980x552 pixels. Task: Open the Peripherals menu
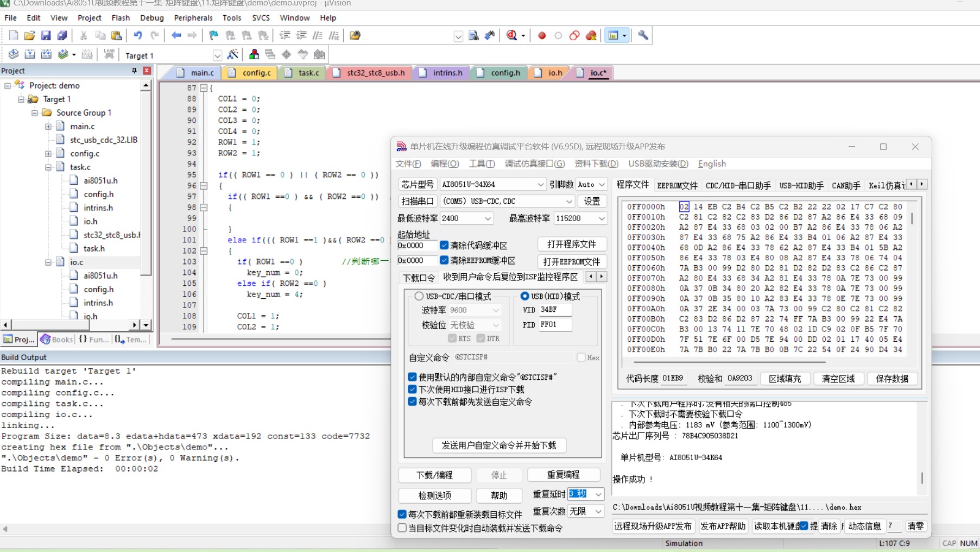[193, 17]
